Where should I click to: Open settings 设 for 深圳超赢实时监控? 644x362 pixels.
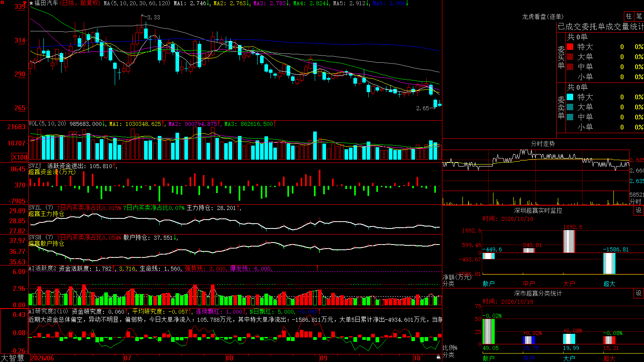639,210
